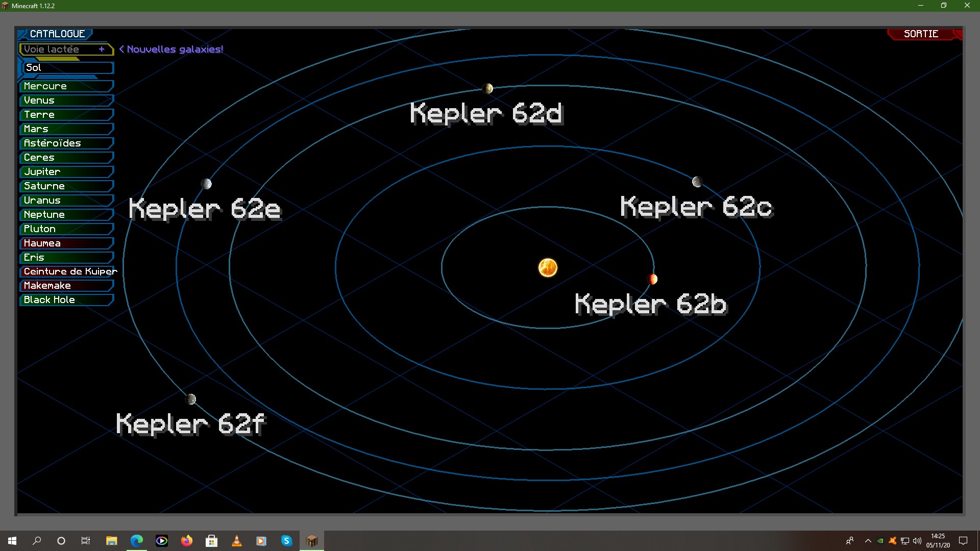Pick Astéroïdes from the catalogue
Screen dimensions: 980x551
(66, 143)
